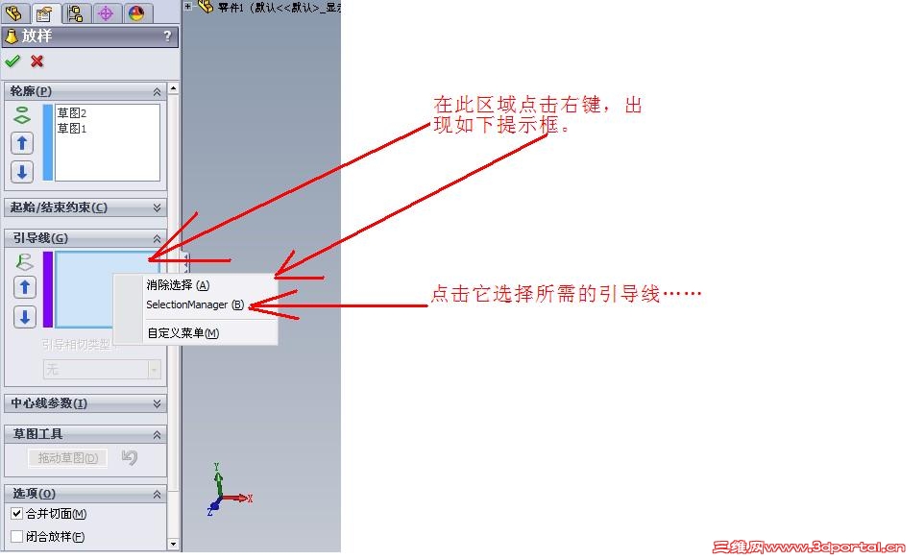924x560 pixels.
Task: Open 自定义菜单 menu item
Action: 183,333
